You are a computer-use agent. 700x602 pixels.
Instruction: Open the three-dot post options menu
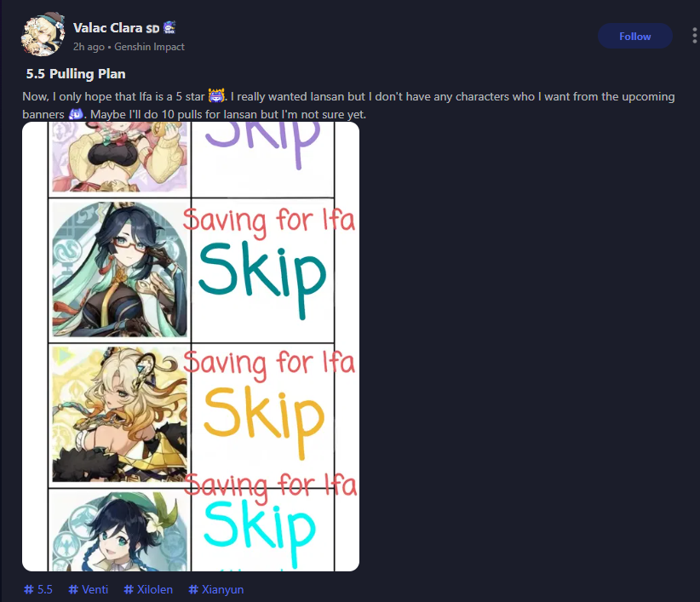[x=694, y=36]
